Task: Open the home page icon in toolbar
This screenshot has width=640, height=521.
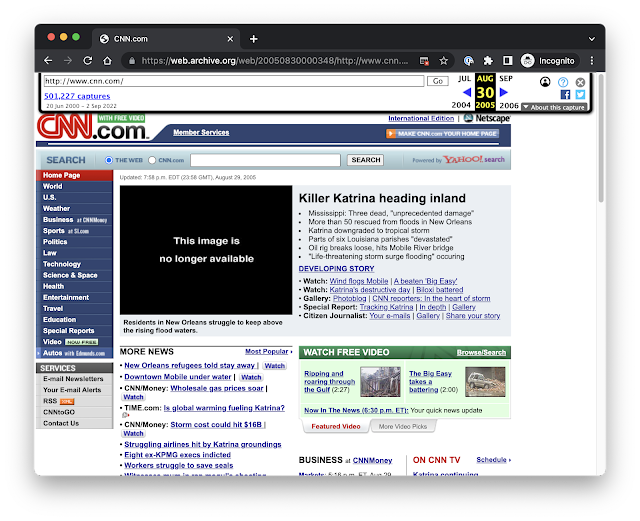Action: pyautogui.click(x=107, y=61)
